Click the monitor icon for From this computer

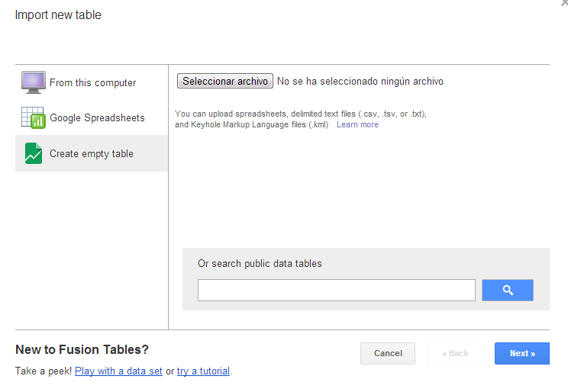(x=34, y=82)
